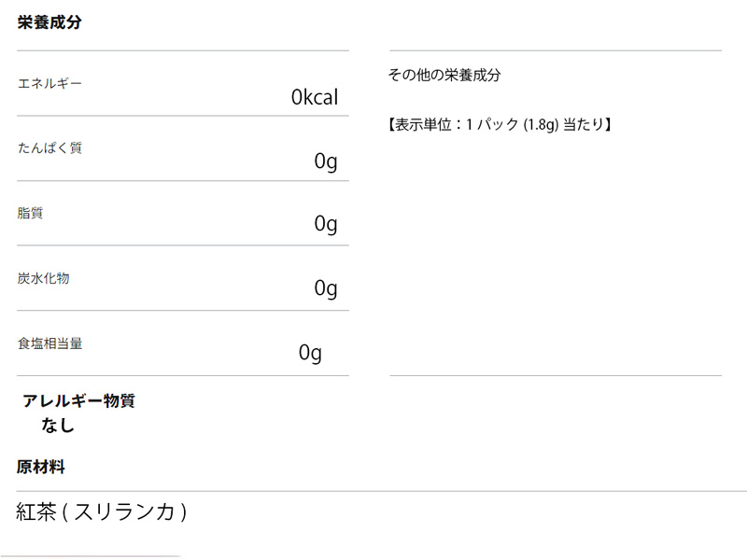Screen dimensions: 747x560
Task: Click the (1.8g) weight in unit text
Action: [541, 125]
